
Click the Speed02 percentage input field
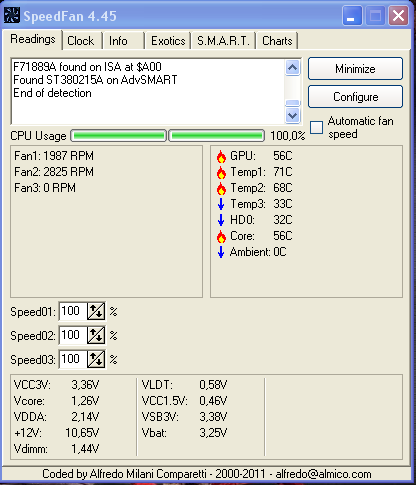73,335
